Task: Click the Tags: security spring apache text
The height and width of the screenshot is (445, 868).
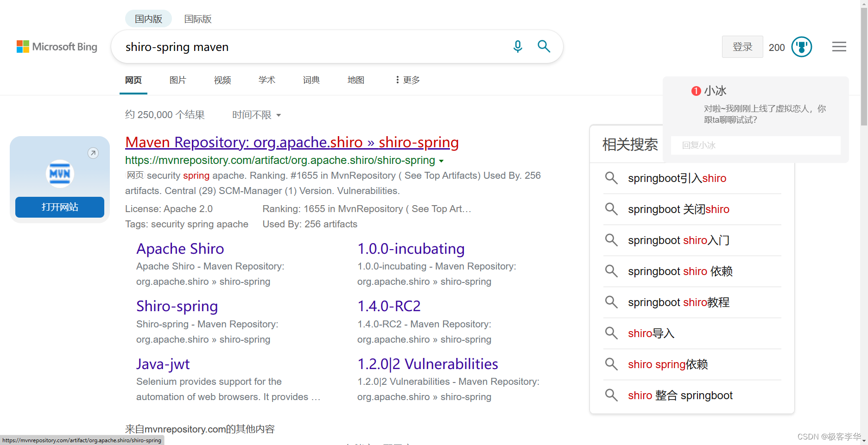Action: point(187,224)
